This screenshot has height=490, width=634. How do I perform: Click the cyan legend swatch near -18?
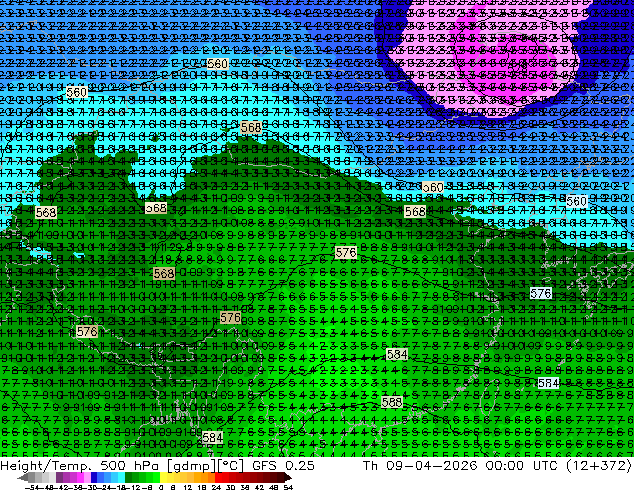(x=122, y=478)
